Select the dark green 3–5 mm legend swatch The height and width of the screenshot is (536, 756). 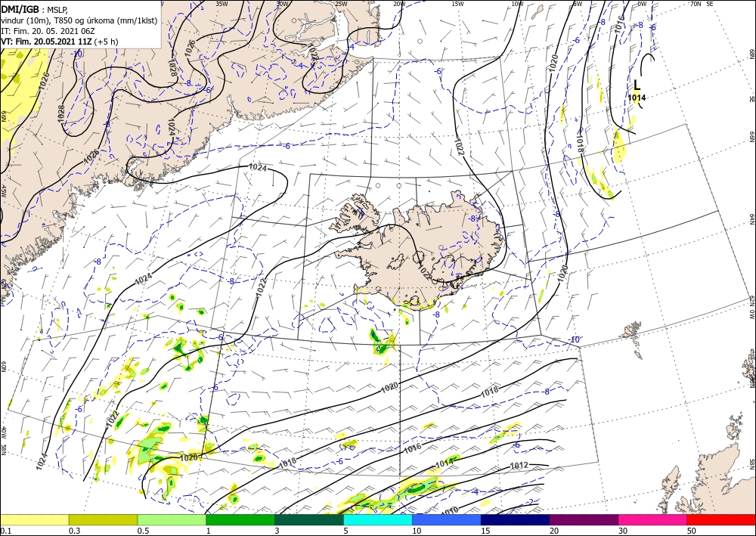coord(309,519)
